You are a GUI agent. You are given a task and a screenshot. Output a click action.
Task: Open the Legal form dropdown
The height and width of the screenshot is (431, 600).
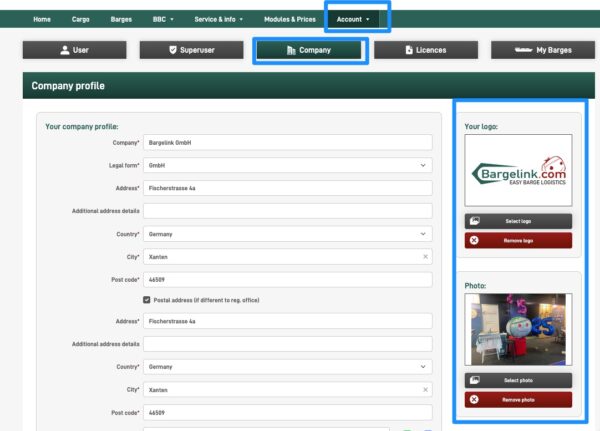point(288,165)
